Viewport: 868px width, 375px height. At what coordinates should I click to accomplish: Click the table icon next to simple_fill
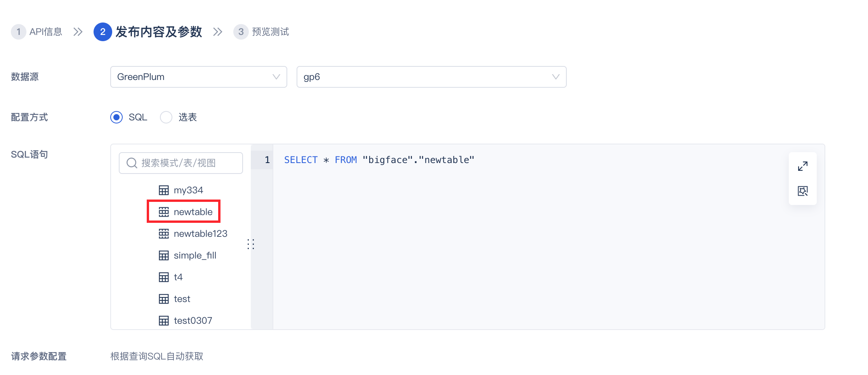click(x=164, y=255)
